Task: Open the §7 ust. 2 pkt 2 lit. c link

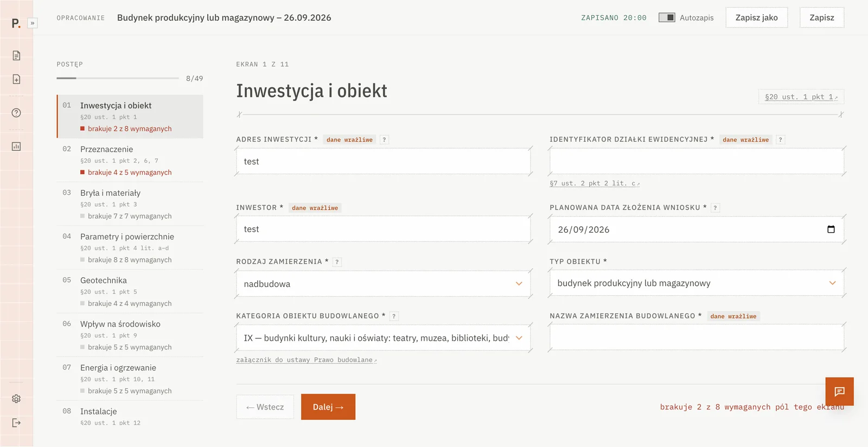Action: [595, 183]
